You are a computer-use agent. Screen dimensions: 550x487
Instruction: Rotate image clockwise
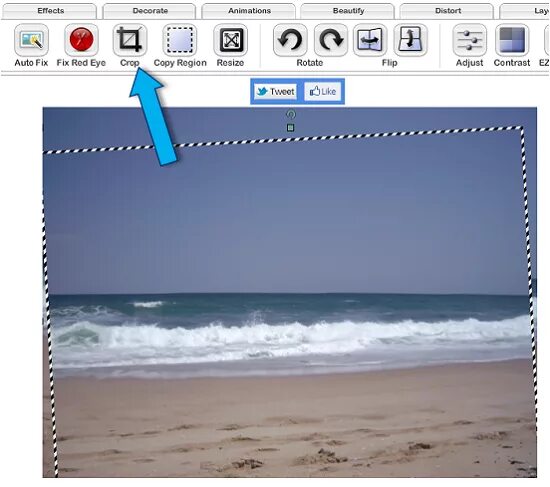coord(331,40)
